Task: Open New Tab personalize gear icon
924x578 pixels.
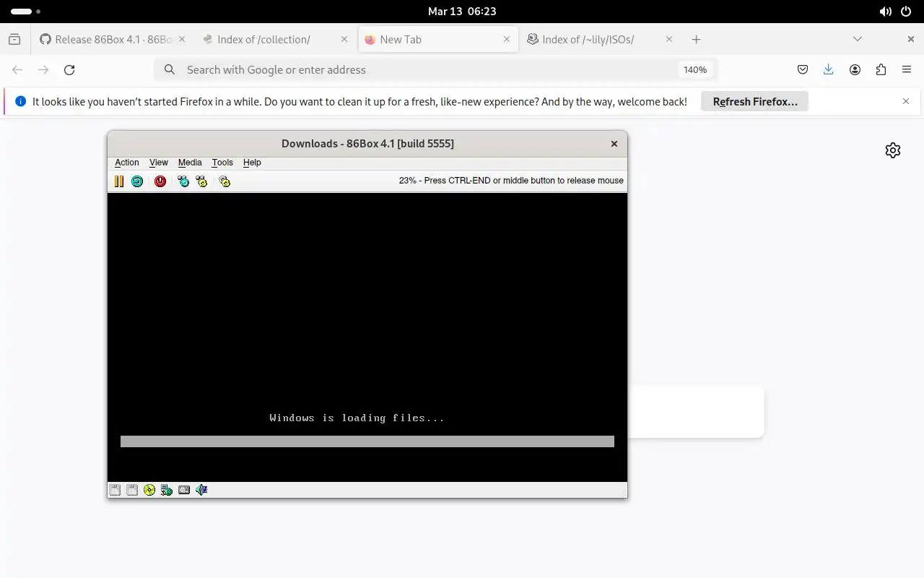Action: (x=893, y=150)
